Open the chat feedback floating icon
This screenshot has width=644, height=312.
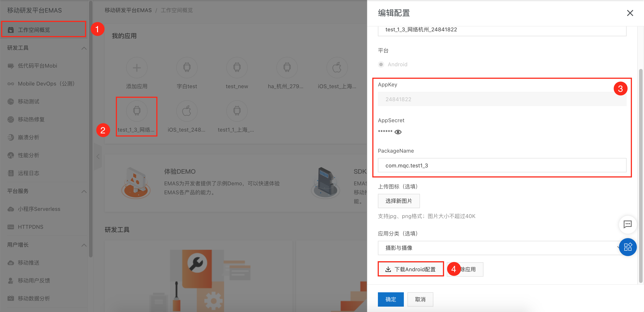coord(627,224)
